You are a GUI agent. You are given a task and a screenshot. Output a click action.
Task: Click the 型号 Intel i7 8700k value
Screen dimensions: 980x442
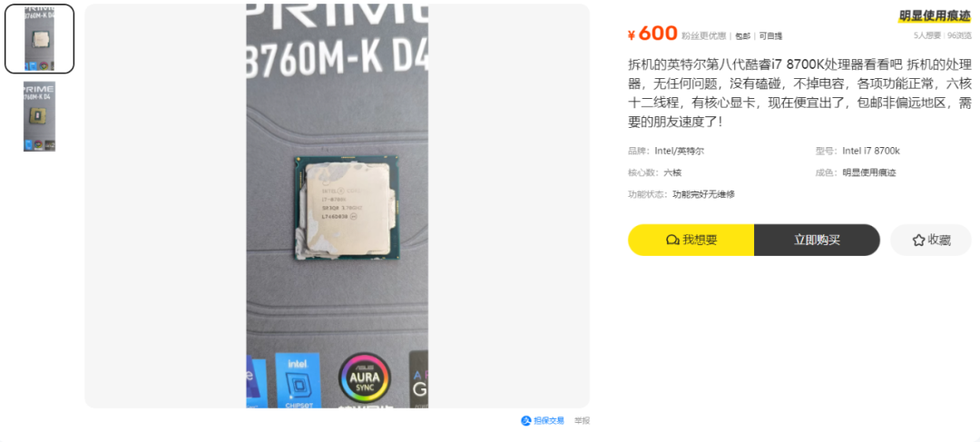point(871,151)
